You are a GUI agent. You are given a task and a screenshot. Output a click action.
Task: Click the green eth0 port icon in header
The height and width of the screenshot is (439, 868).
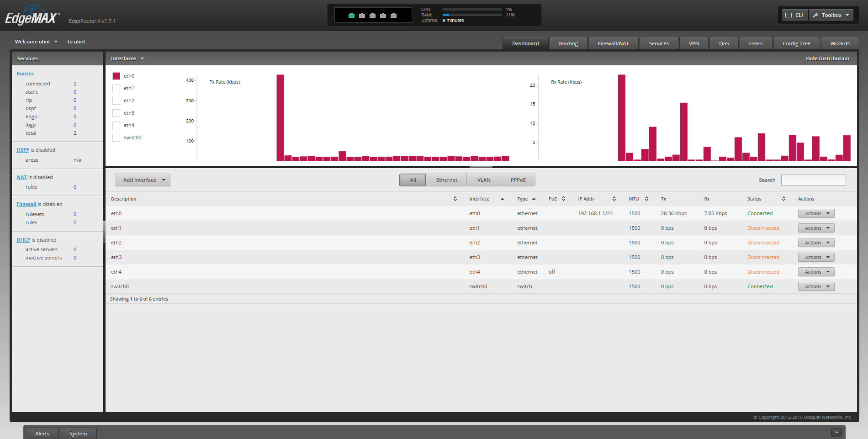[x=351, y=16]
